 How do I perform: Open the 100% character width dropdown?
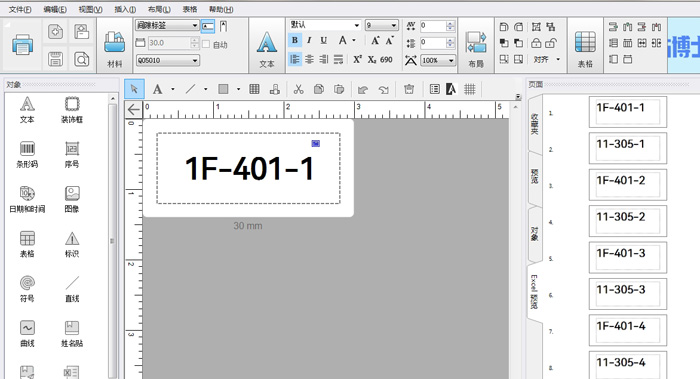[x=438, y=60]
